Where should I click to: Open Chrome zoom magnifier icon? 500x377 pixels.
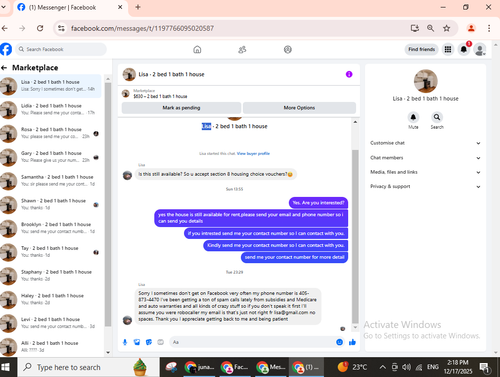click(x=430, y=28)
